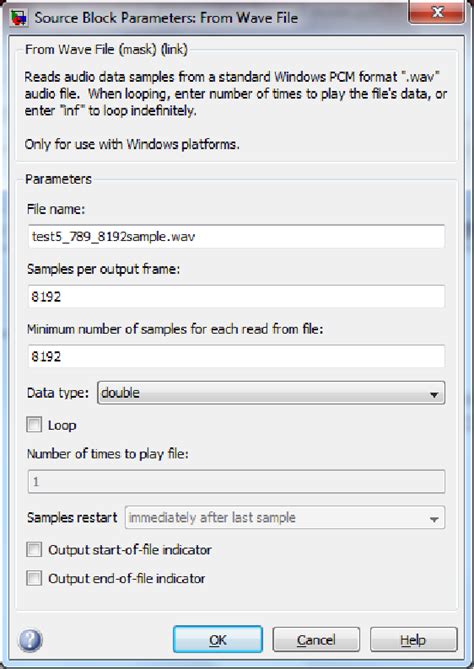Click the OK button
Image resolution: width=474 pixels, height=669 pixels.
[x=218, y=640]
